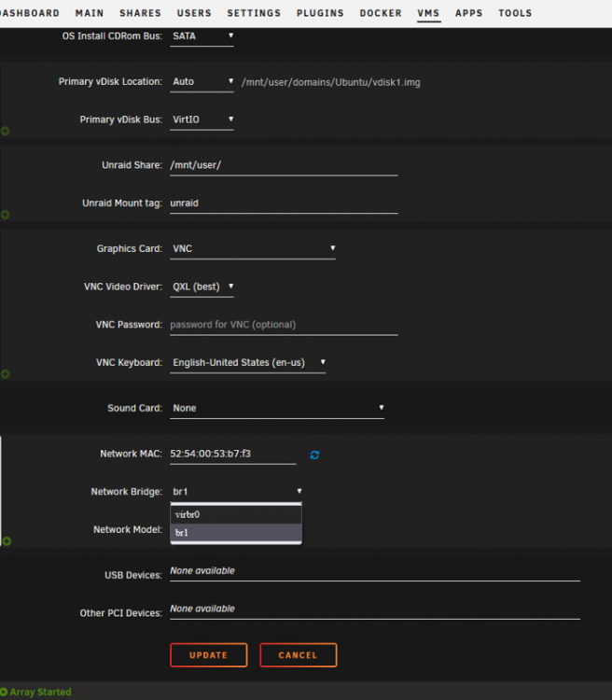Click the Network Model label
This screenshot has height=700, width=612.
[x=128, y=529]
